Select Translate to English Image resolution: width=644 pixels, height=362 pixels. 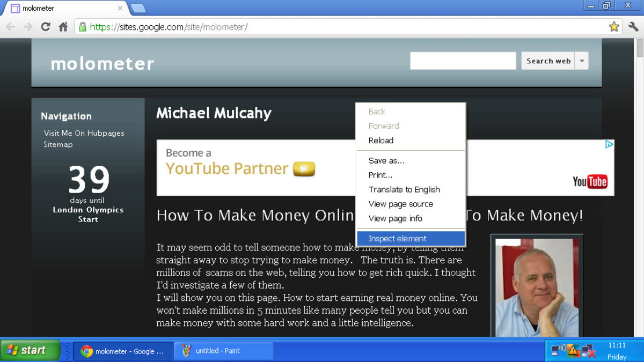(x=404, y=189)
